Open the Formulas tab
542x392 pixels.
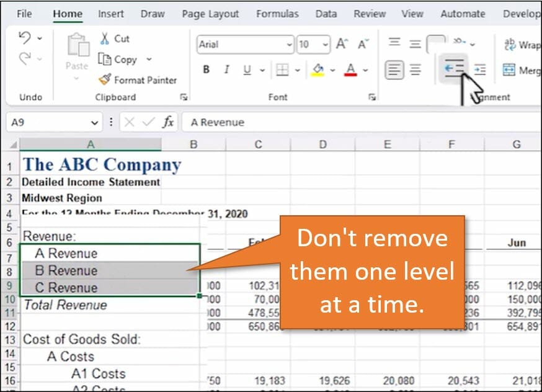click(277, 14)
